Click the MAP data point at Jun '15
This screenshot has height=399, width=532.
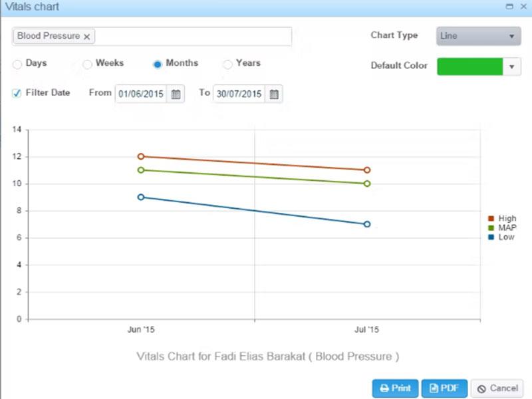click(141, 170)
